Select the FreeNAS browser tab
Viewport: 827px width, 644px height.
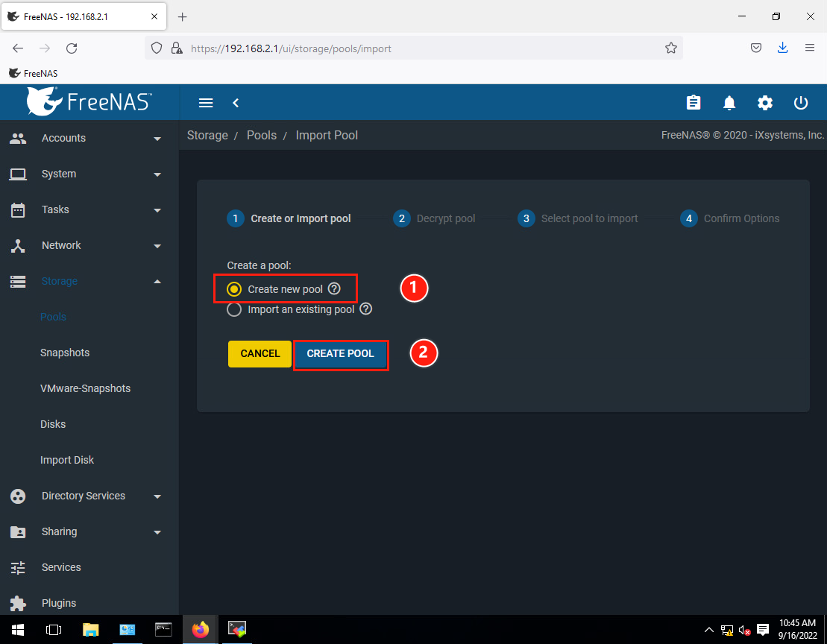click(84, 16)
